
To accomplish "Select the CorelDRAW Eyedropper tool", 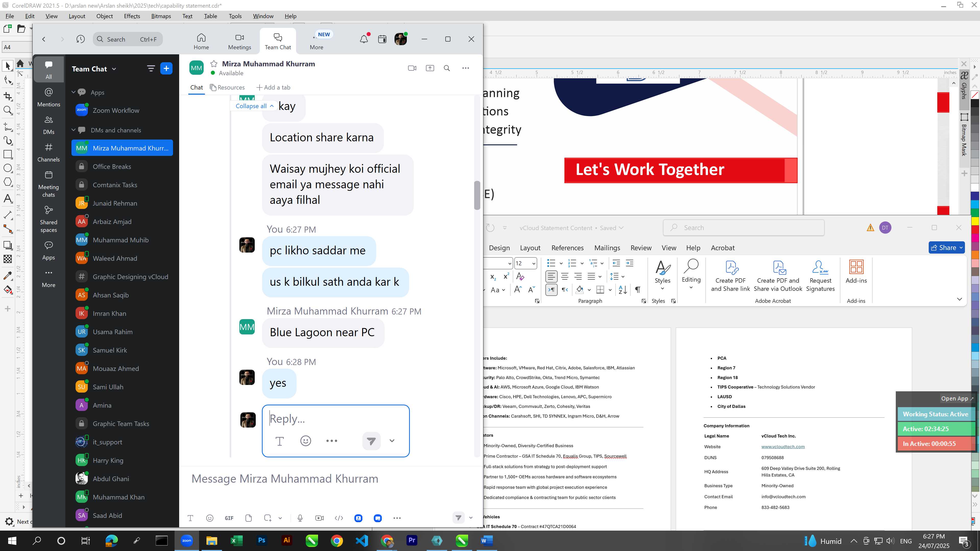I will coord(8,275).
